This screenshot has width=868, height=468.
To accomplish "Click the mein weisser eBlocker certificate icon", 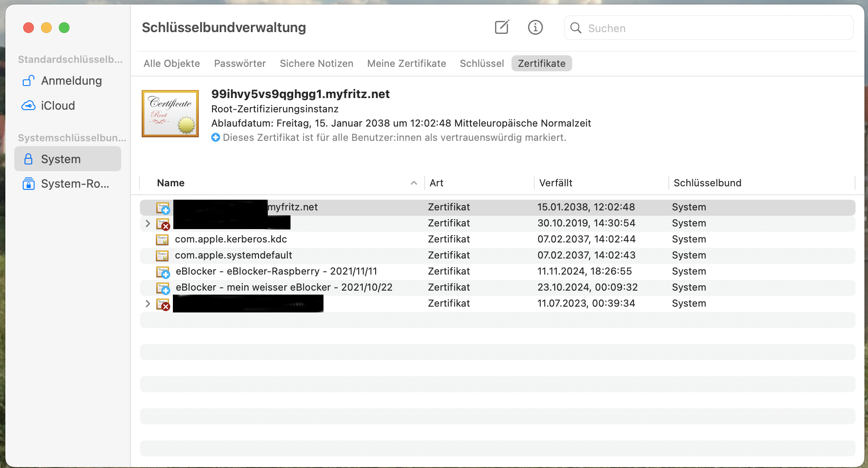I will click(x=163, y=288).
